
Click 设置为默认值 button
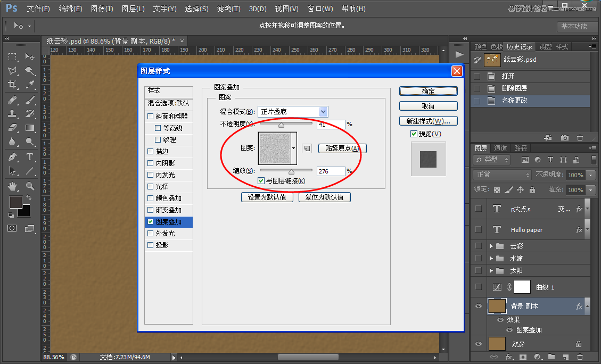click(x=267, y=197)
